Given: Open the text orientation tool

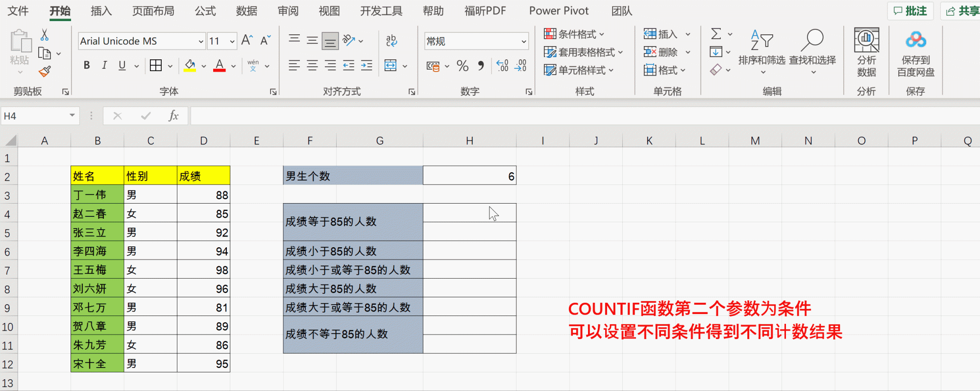Looking at the screenshot, I should point(349,40).
